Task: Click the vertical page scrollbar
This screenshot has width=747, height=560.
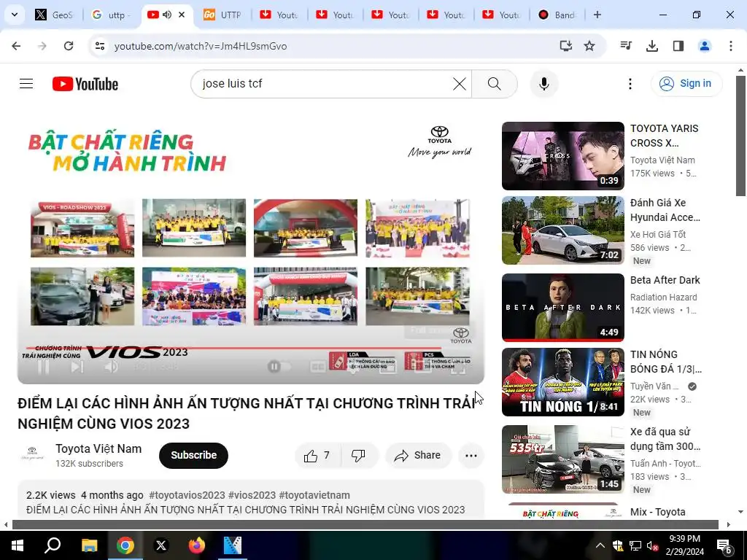Action: pyautogui.click(x=740, y=136)
